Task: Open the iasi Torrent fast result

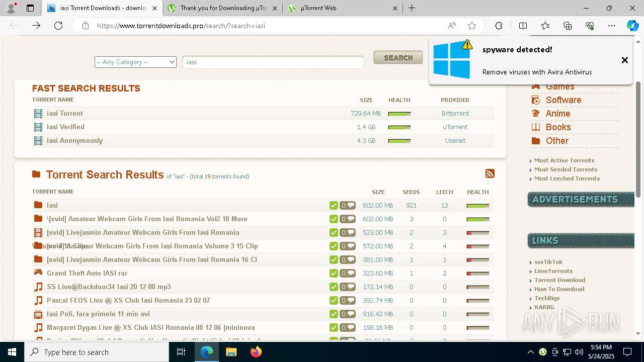Action: pyautogui.click(x=64, y=113)
